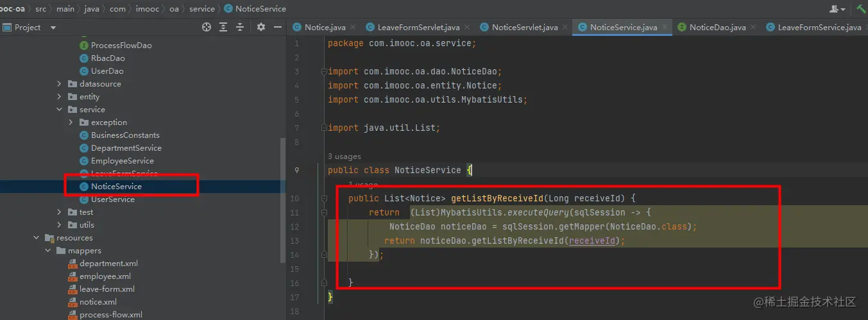Collapse the service folder
The height and width of the screenshot is (320, 868).
[59, 110]
